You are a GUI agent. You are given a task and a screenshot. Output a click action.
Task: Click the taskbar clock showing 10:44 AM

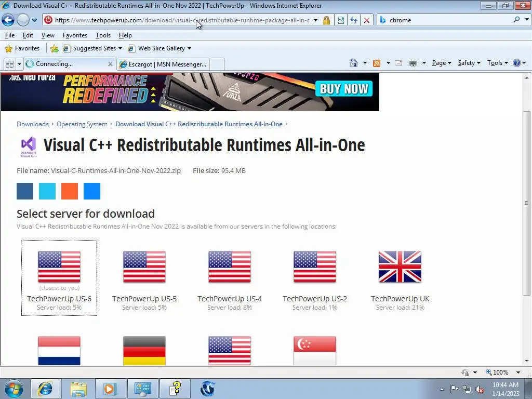[x=505, y=389]
